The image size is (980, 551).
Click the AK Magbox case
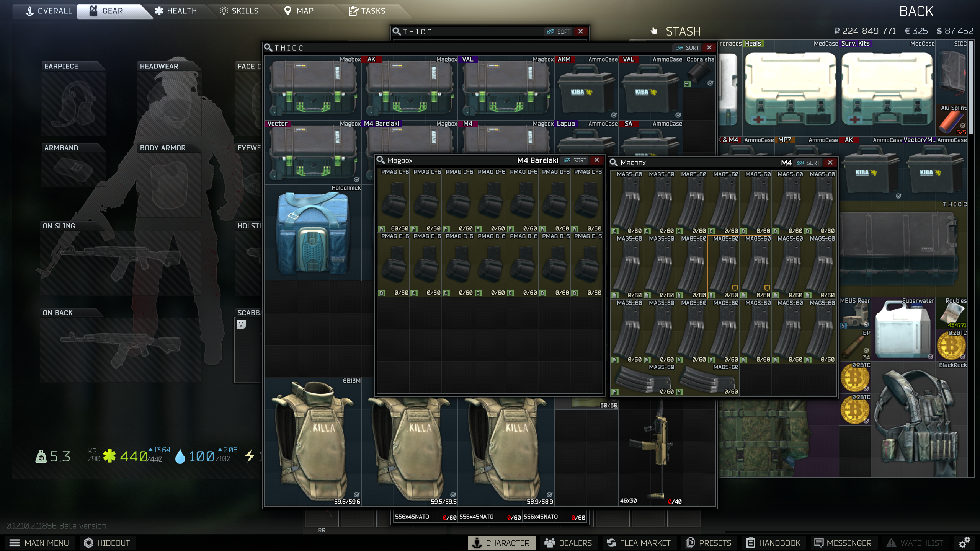click(410, 88)
